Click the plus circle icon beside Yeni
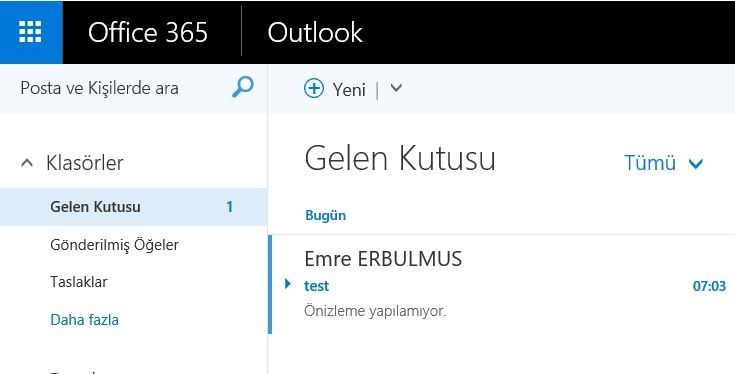735x374 pixels. pyautogui.click(x=314, y=88)
